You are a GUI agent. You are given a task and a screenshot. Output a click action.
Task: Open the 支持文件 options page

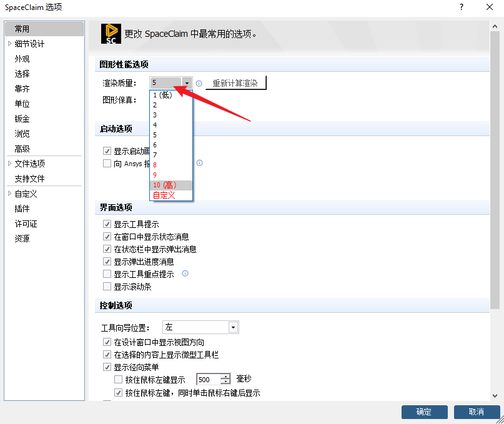(29, 179)
